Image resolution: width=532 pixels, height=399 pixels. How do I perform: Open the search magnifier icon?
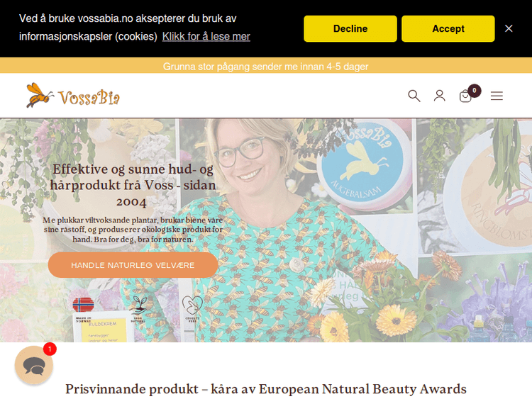[414, 96]
